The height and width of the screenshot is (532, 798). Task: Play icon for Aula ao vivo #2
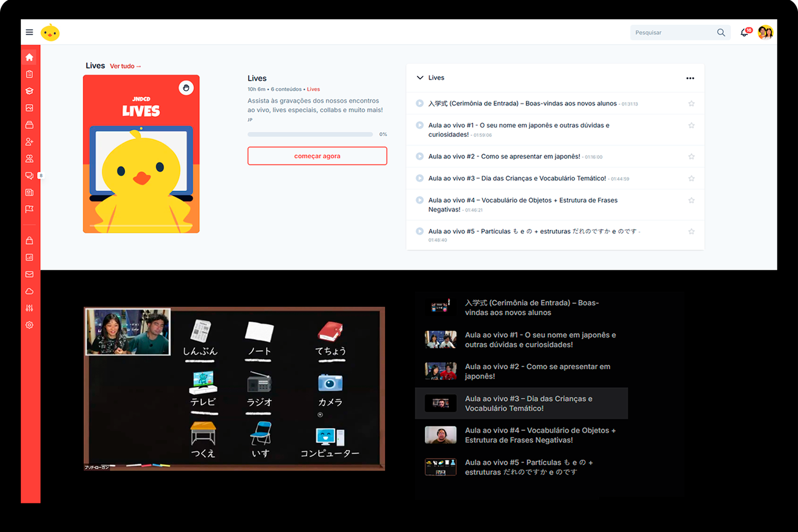(420, 157)
